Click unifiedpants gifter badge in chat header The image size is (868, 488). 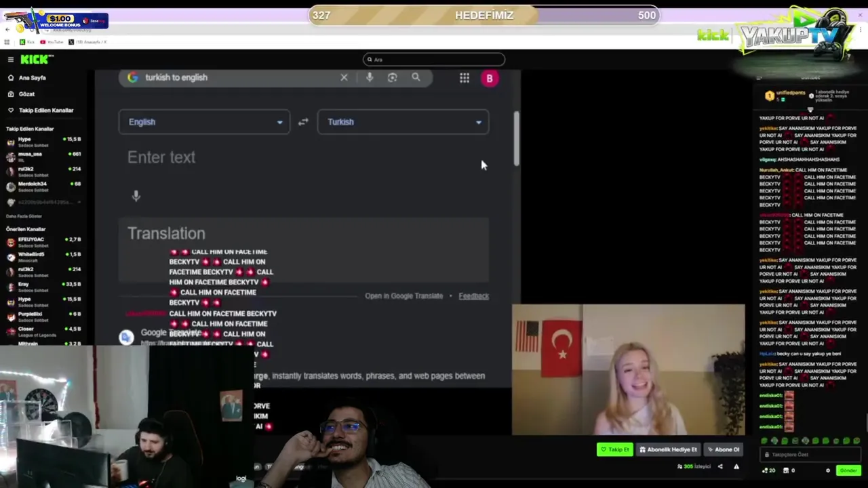[770, 96]
